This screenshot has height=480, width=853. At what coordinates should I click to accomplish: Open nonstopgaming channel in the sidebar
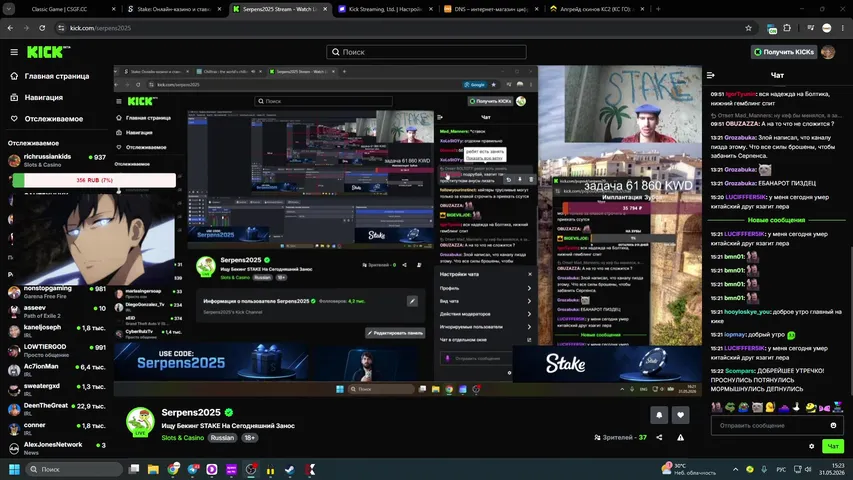57,292
